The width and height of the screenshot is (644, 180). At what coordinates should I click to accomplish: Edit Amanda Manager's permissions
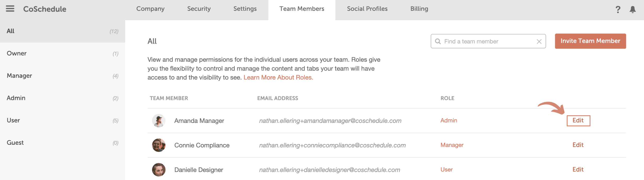[x=578, y=121]
